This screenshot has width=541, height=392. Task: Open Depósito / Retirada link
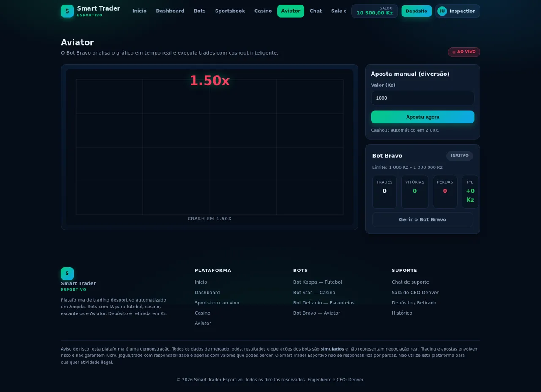pos(414,303)
